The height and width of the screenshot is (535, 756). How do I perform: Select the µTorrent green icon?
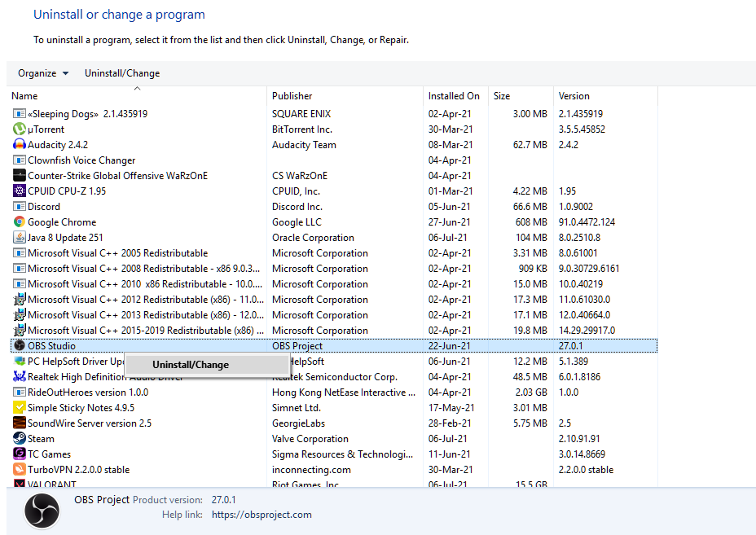click(x=20, y=129)
